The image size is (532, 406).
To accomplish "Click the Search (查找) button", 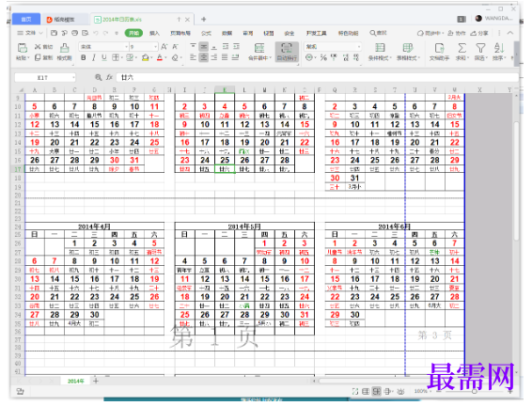I will pos(378,33).
